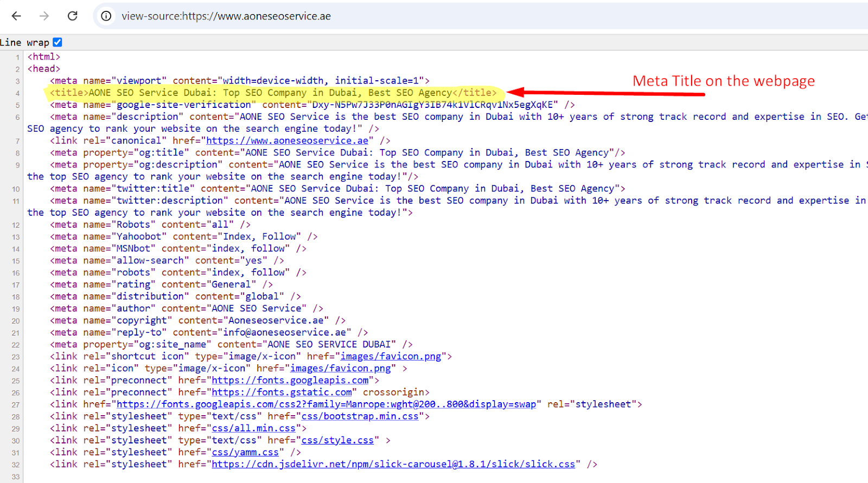
Task: Click the Yahoobot meta line
Action: (x=184, y=236)
